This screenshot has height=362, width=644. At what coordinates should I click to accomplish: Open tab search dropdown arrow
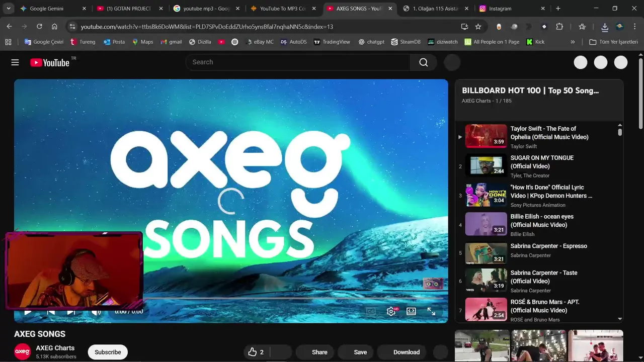point(9,9)
